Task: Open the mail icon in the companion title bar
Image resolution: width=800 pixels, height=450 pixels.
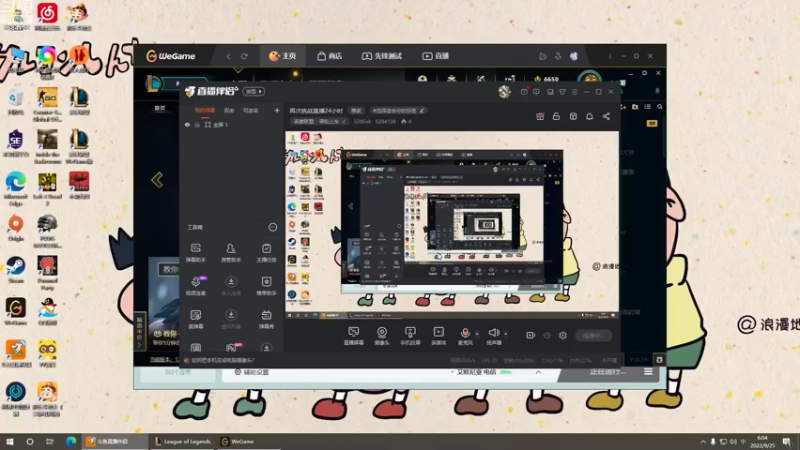Action: coord(524,92)
